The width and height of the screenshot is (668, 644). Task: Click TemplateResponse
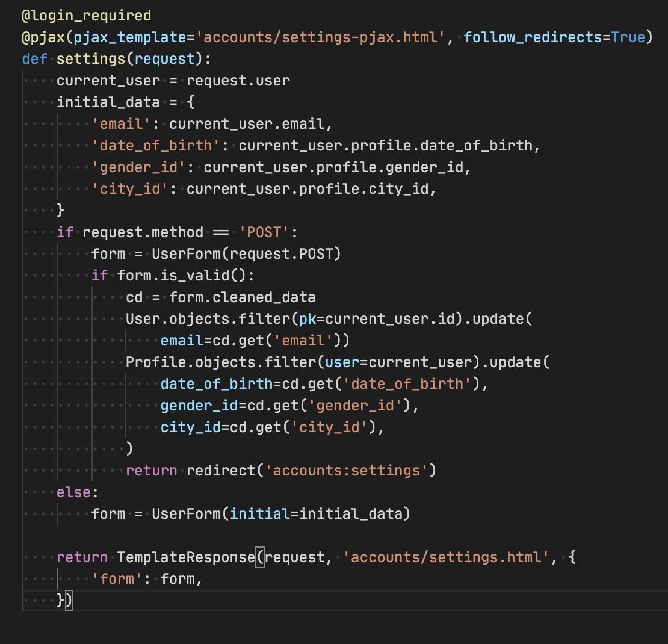tap(186, 557)
